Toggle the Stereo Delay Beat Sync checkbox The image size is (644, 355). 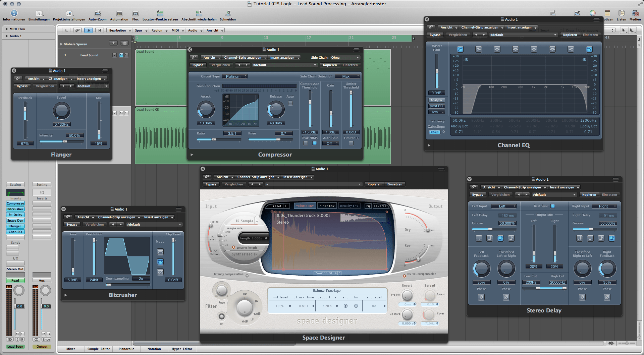click(553, 206)
